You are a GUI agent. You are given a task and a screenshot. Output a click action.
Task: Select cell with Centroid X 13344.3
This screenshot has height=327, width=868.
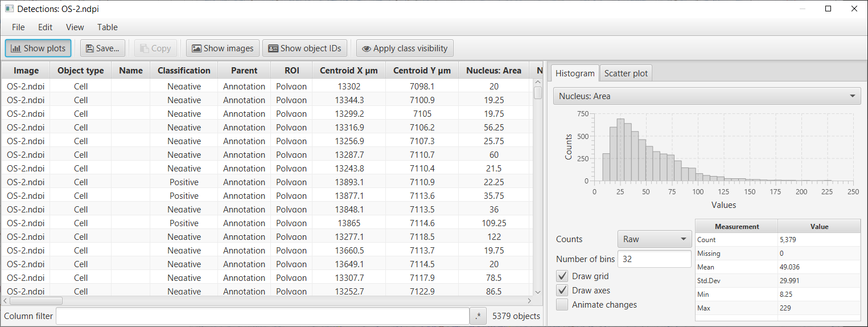click(349, 100)
